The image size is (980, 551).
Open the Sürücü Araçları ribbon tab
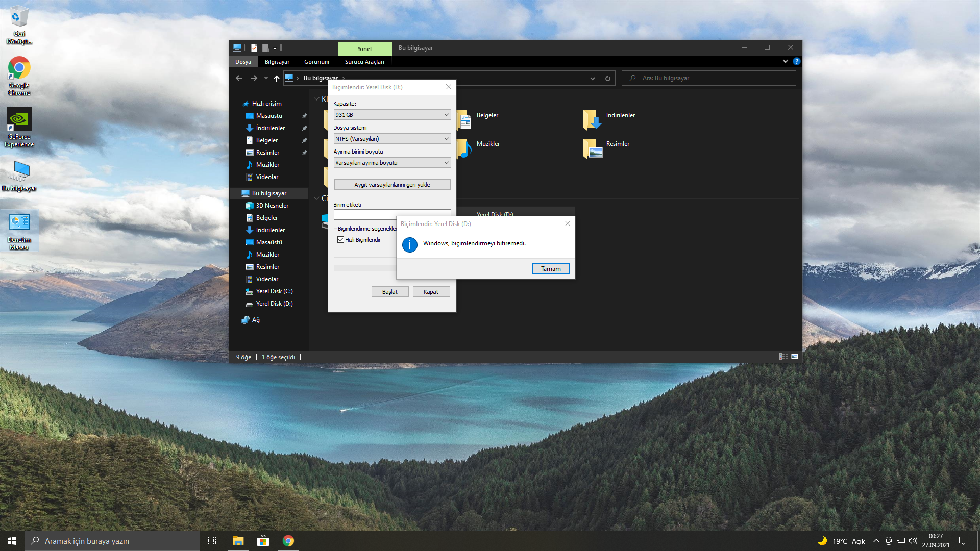(x=364, y=62)
